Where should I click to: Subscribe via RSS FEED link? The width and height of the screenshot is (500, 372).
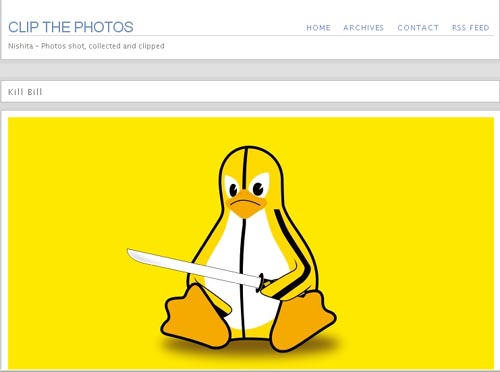point(470,28)
